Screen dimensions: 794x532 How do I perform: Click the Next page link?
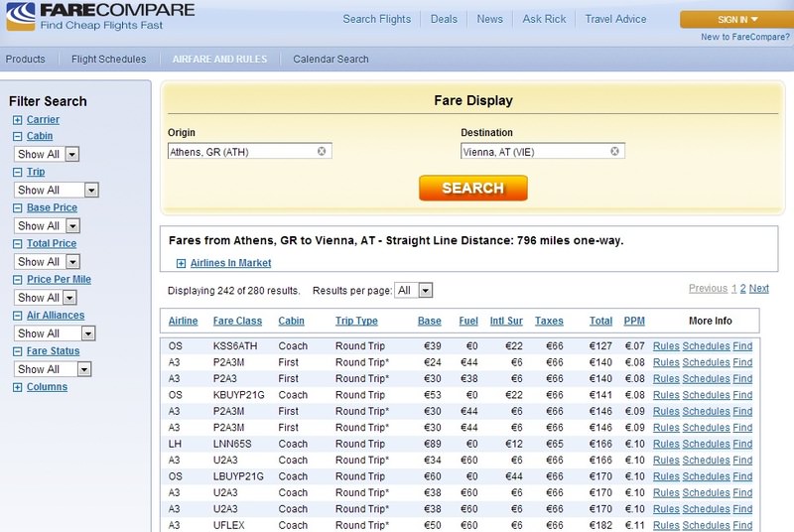[x=759, y=289]
